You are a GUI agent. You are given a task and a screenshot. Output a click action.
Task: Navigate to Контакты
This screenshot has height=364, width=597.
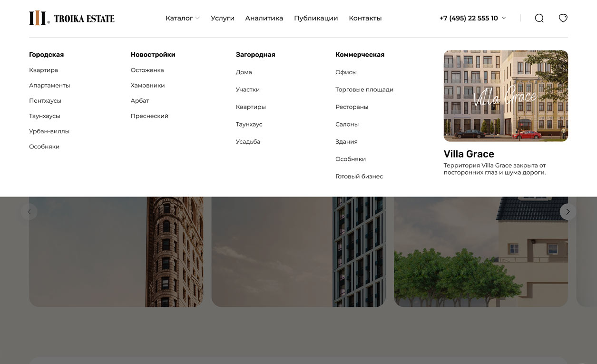pyautogui.click(x=365, y=18)
